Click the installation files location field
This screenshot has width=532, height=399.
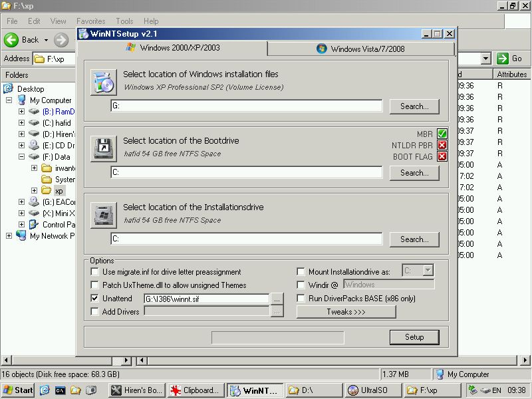point(247,106)
